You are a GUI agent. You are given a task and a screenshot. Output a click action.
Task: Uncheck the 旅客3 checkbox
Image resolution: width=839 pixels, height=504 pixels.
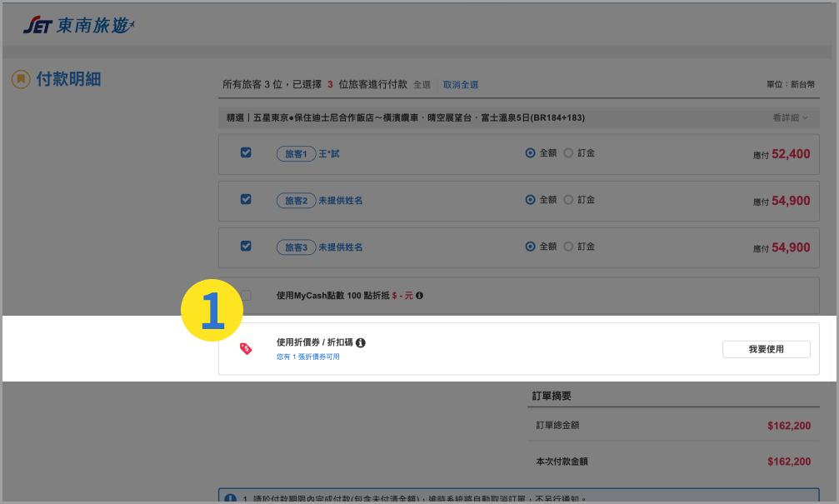pyautogui.click(x=246, y=247)
